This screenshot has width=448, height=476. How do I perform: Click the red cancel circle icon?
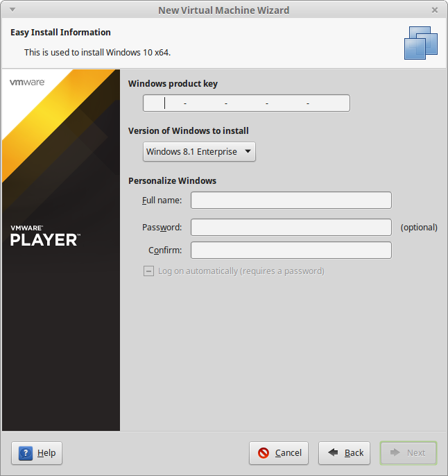pyautogui.click(x=264, y=453)
